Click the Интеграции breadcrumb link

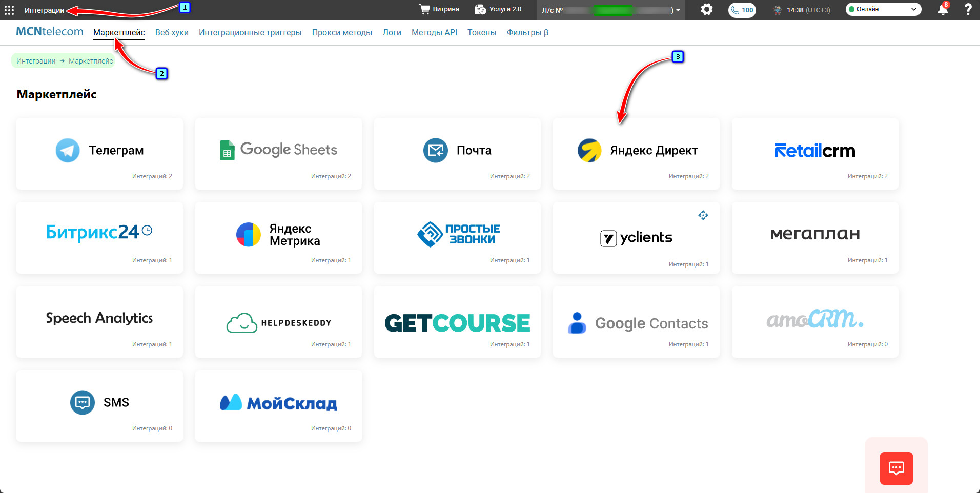pos(36,61)
